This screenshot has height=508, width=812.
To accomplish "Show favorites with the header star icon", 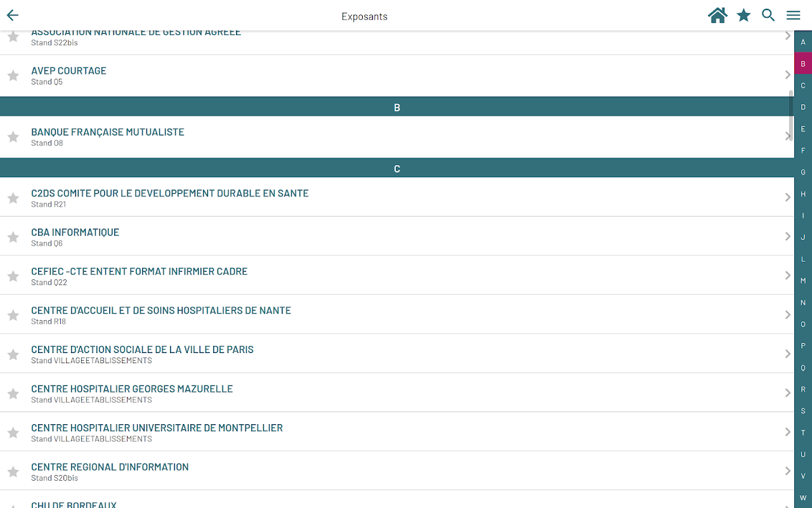I will 743,16.
